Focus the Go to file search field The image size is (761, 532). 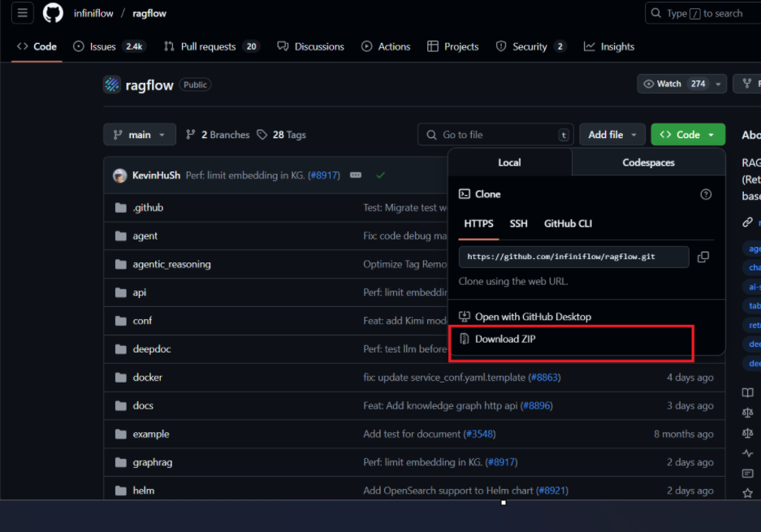tap(495, 135)
